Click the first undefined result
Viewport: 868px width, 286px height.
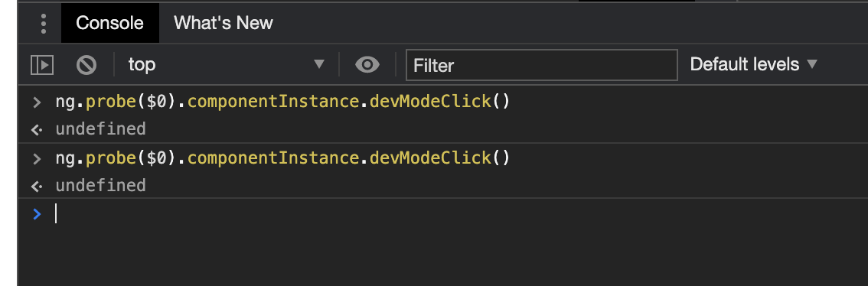[x=101, y=129]
